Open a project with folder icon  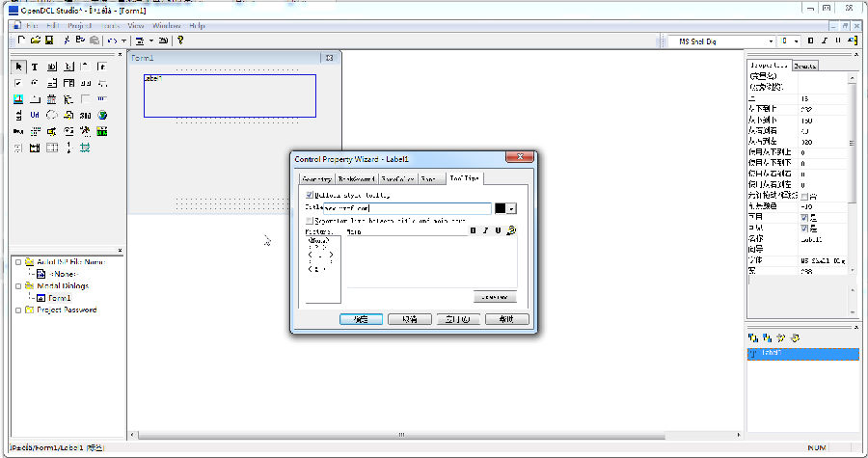36,40
